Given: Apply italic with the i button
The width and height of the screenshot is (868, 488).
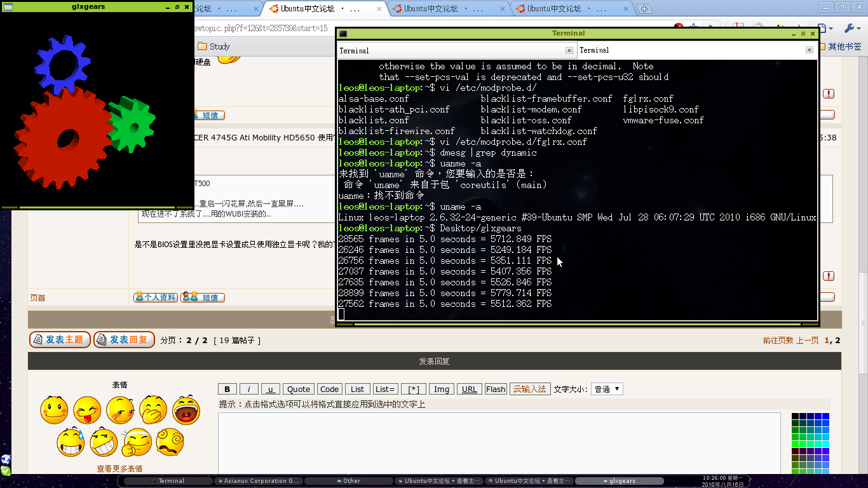Looking at the screenshot, I should pyautogui.click(x=249, y=390).
